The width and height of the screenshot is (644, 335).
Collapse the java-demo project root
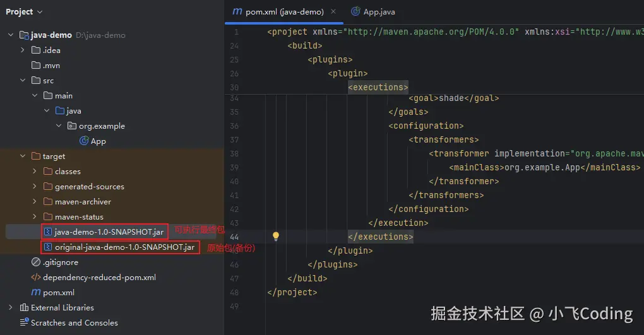pos(11,35)
